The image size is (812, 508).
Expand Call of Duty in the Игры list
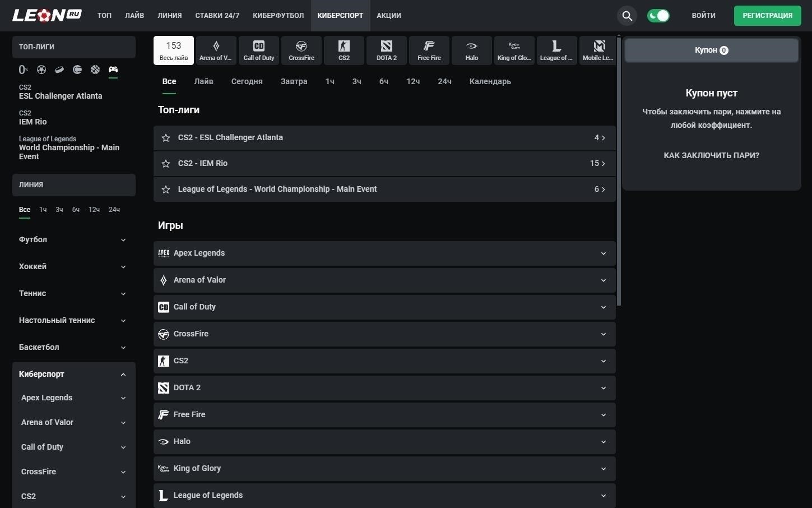(384, 307)
